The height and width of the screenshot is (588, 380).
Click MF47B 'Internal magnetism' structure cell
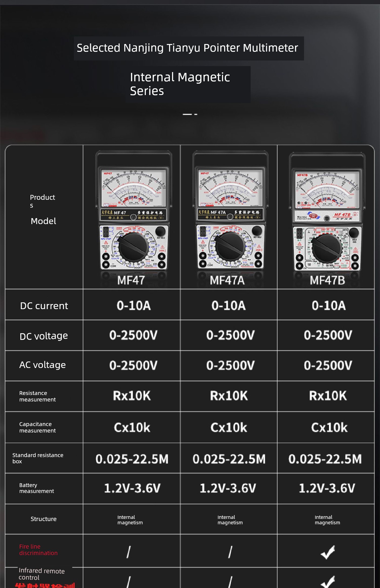(x=327, y=520)
